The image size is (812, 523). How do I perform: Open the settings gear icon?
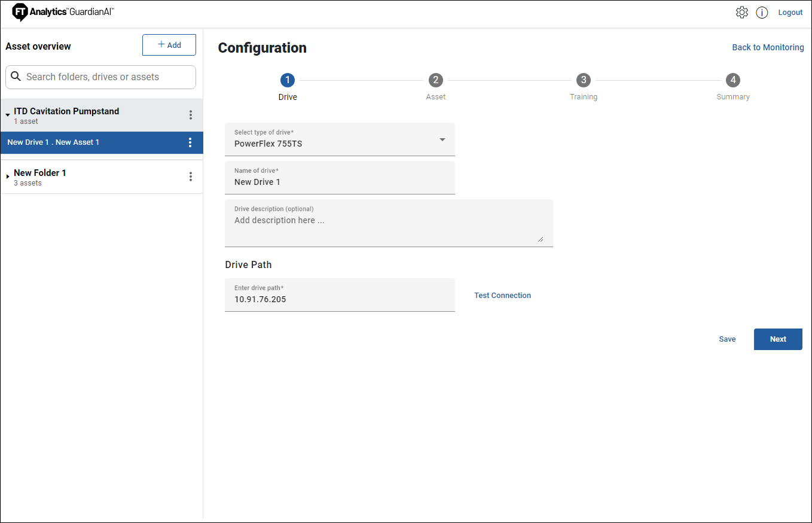741,13
